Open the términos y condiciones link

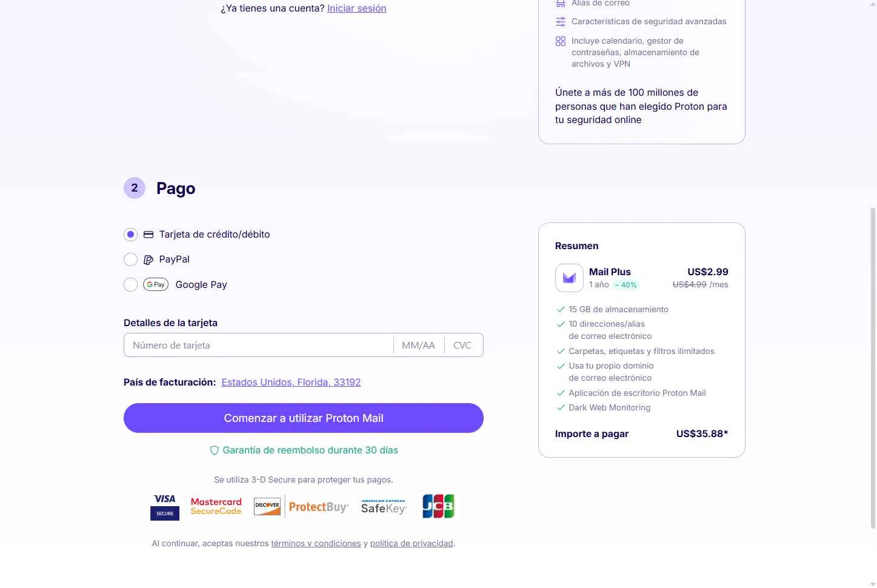click(316, 544)
